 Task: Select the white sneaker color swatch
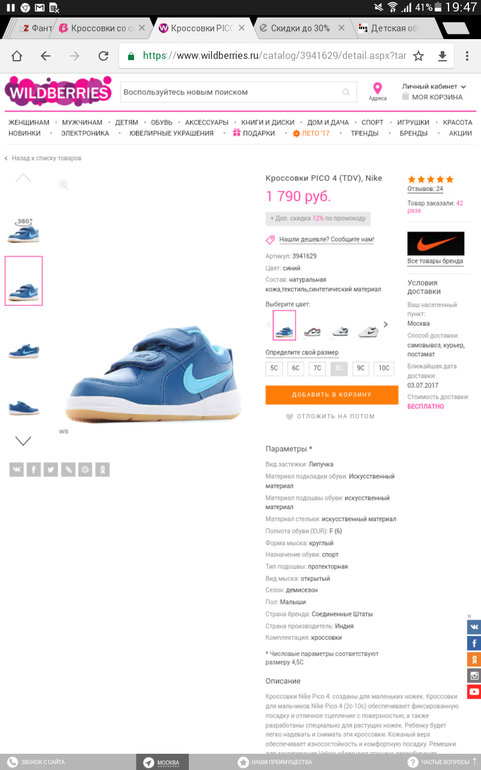[368, 331]
